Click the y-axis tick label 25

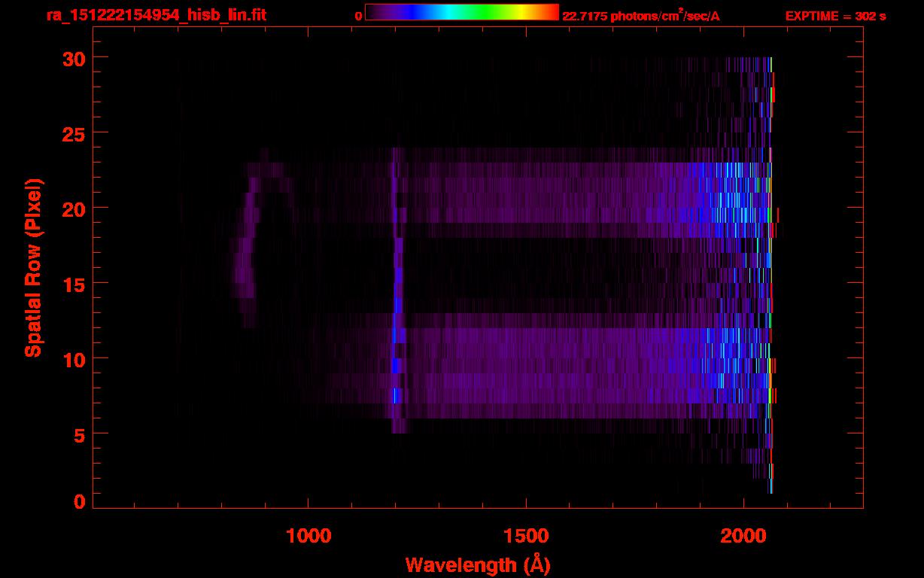(x=73, y=133)
